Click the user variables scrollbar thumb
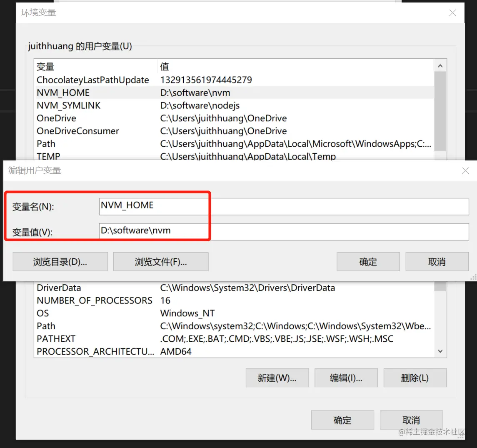The width and height of the screenshot is (477, 448). click(440, 111)
